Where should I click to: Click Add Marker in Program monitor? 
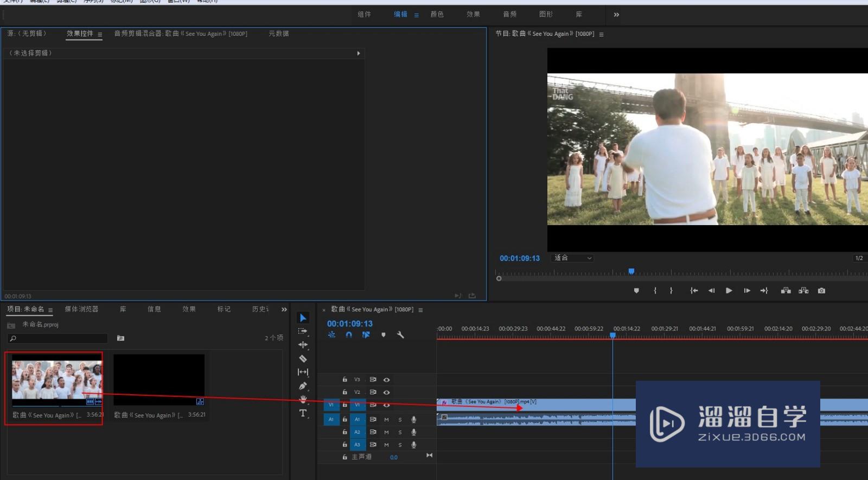(636, 291)
